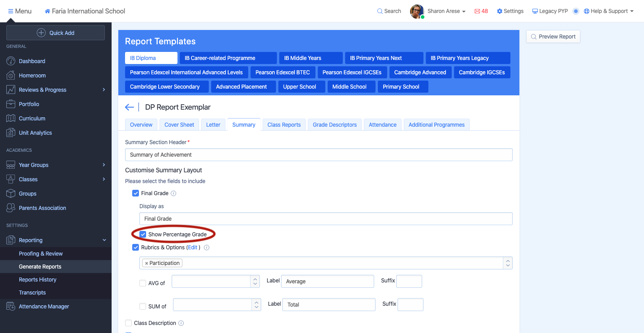Expand the Year Groups sidebar submenu
This screenshot has height=333, width=644.
(104, 165)
